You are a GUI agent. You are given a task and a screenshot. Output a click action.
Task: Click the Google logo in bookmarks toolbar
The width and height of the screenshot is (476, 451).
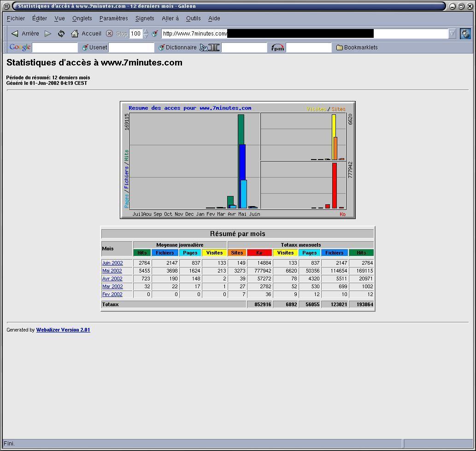(x=20, y=47)
